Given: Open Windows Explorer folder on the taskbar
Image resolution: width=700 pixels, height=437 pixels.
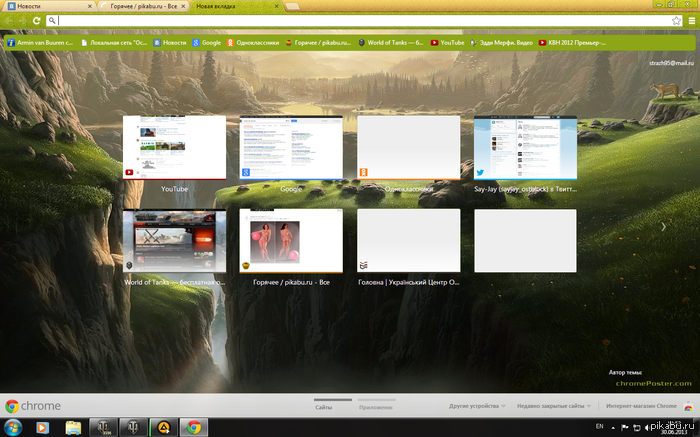Looking at the screenshot, I should [x=73, y=428].
